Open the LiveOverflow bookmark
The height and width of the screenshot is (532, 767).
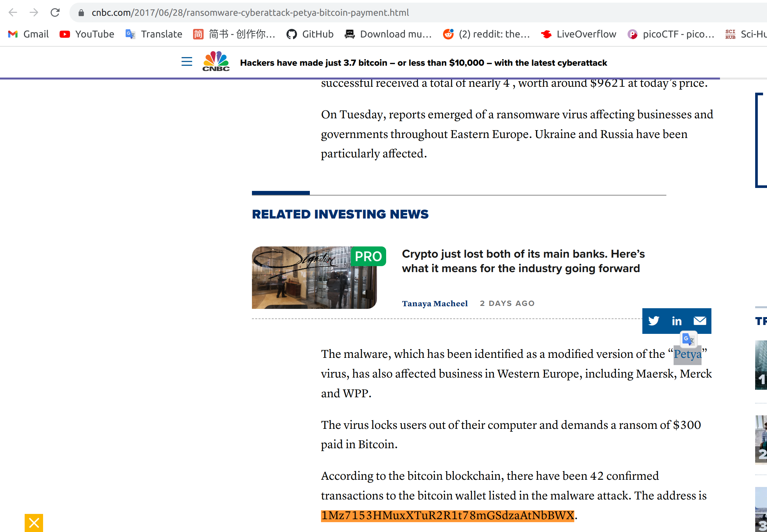[579, 34]
